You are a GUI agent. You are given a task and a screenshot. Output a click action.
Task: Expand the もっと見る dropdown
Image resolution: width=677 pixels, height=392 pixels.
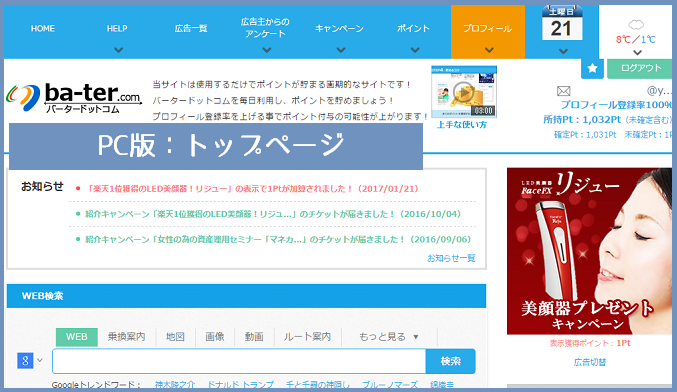389,337
